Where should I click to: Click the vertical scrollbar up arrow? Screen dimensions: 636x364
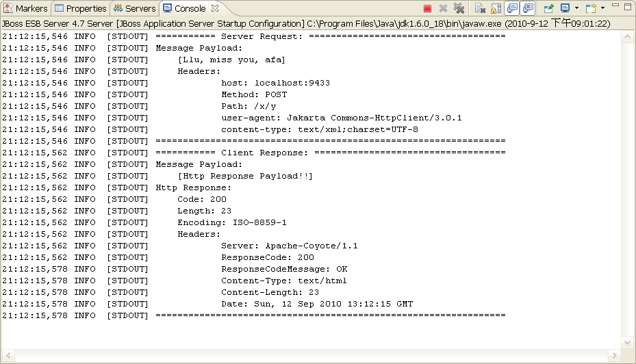point(628,37)
